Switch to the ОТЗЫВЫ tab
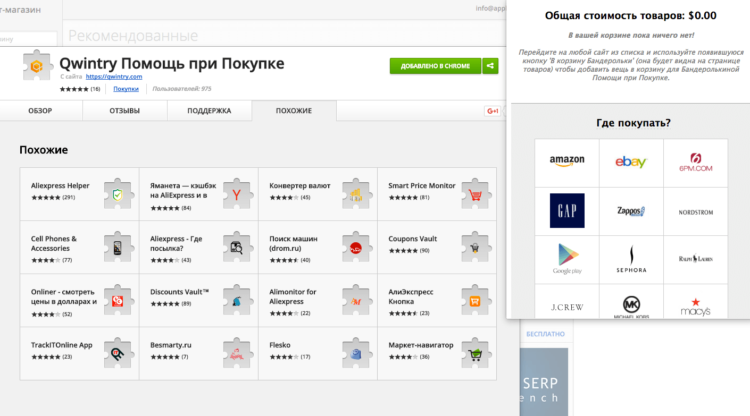 pyautogui.click(x=125, y=110)
